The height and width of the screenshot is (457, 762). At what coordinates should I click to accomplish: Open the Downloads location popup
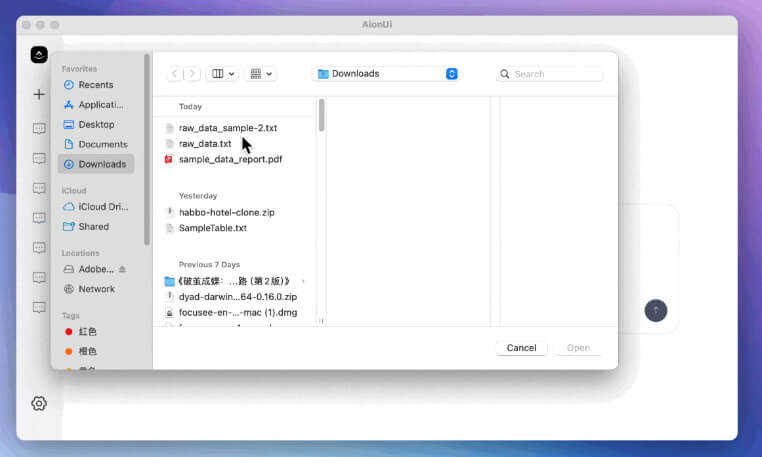(x=385, y=74)
